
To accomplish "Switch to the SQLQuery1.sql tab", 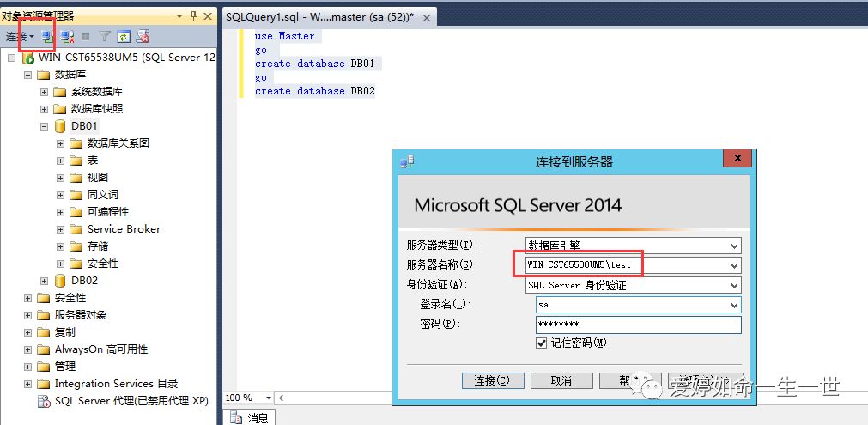I will click(320, 17).
